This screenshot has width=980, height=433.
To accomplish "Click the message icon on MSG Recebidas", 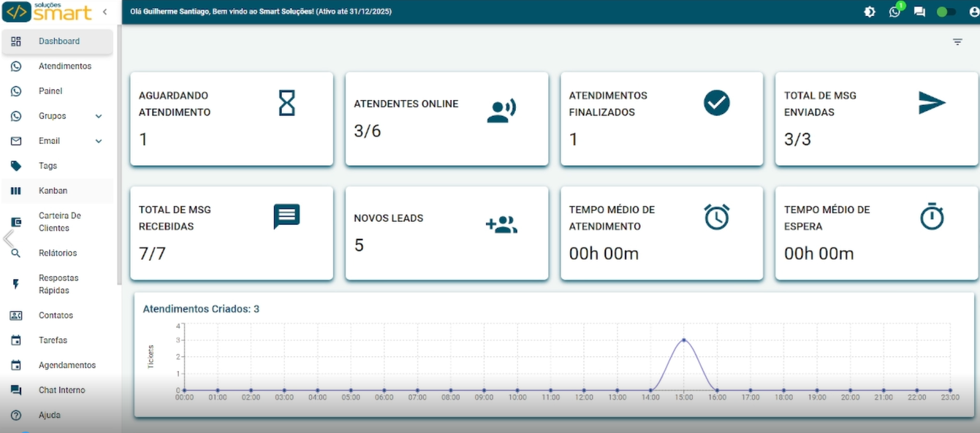I will (286, 217).
